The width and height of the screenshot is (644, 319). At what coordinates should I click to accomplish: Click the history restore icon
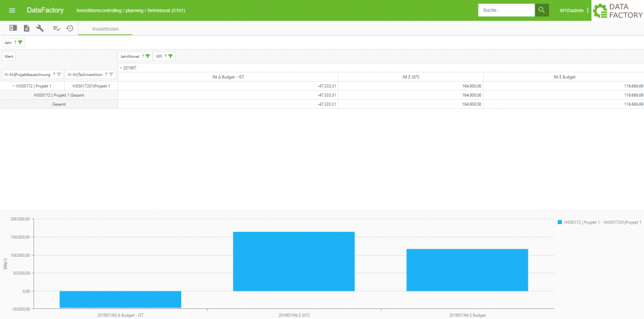[70, 28]
